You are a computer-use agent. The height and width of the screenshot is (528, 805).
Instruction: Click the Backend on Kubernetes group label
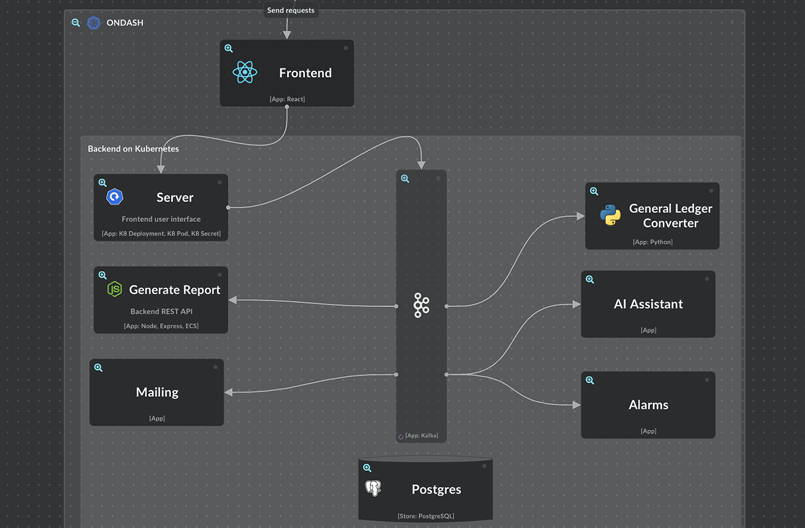[133, 149]
